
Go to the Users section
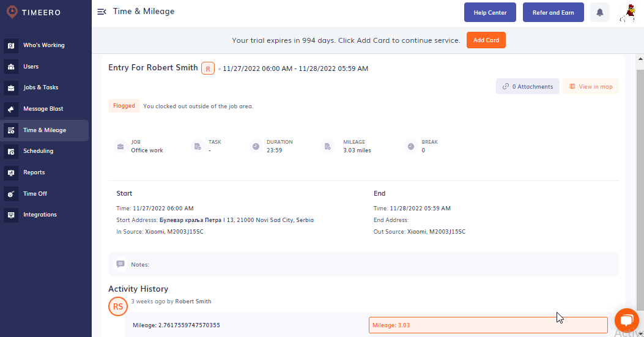click(31, 67)
